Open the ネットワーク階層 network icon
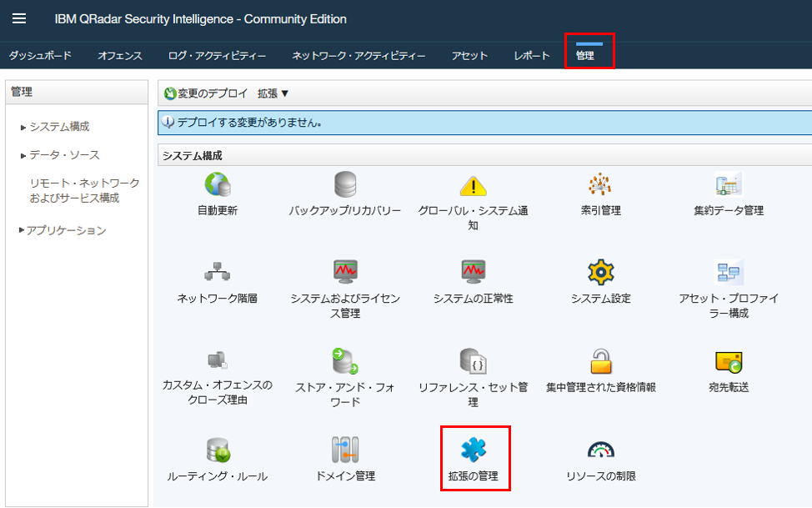812x508 pixels. point(218,272)
